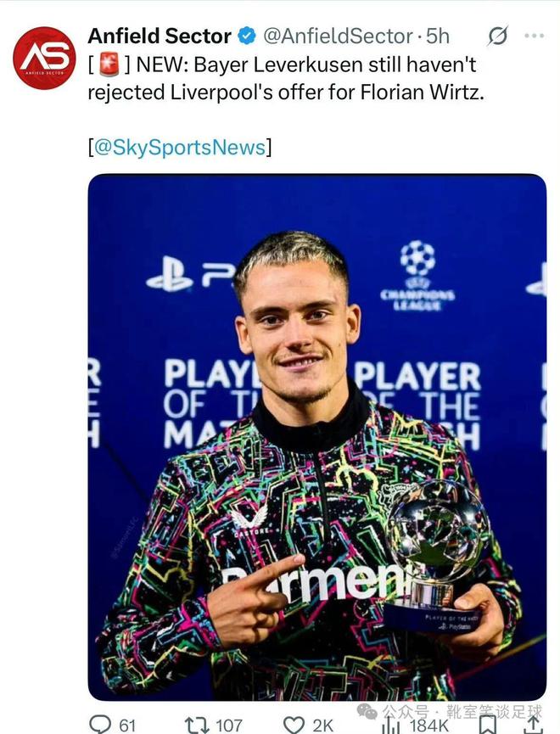Open the three-dot more options menu

pos(535,36)
